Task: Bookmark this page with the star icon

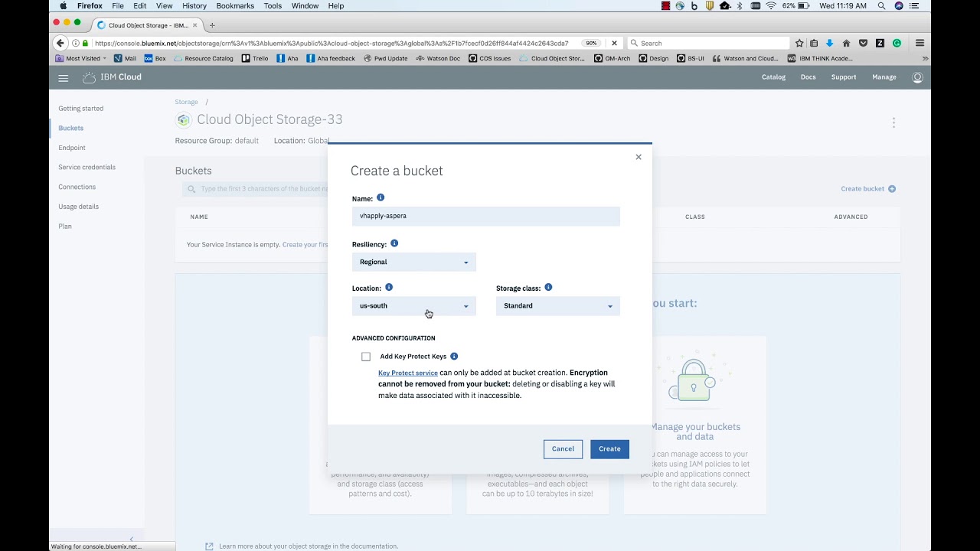Action: coord(799,44)
